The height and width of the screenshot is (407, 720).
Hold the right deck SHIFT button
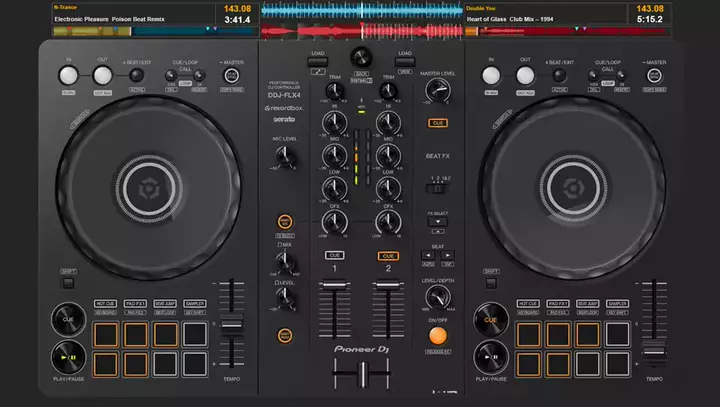point(491,283)
